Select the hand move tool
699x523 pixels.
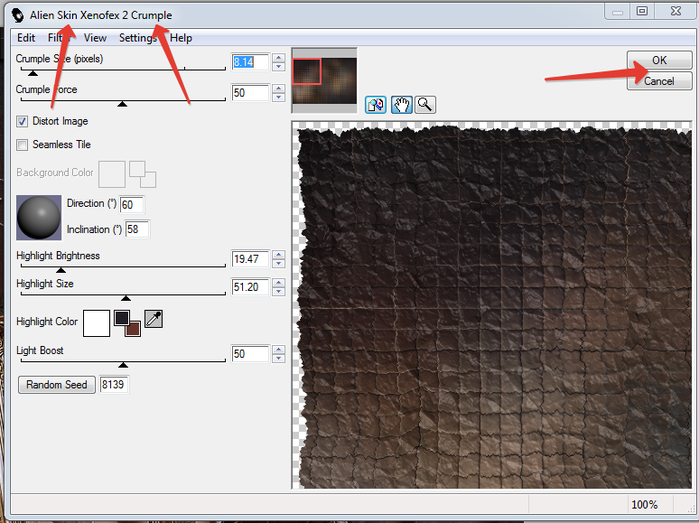click(401, 105)
